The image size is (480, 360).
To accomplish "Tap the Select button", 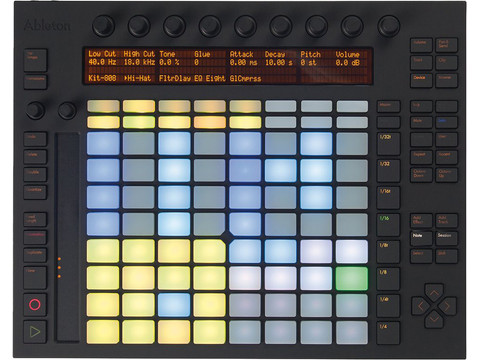I will pyautogui.click(x=421, y=256).
